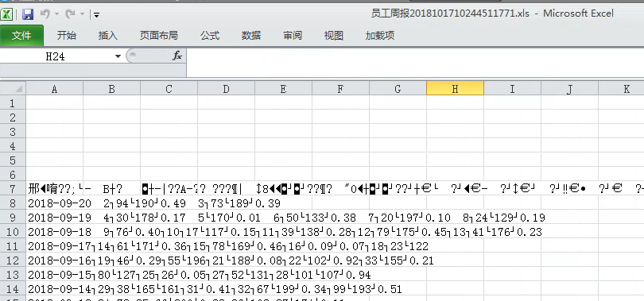Save the workbook with the floppy icon
This screenshot has height=301, width=644.
tap(28, 15)
